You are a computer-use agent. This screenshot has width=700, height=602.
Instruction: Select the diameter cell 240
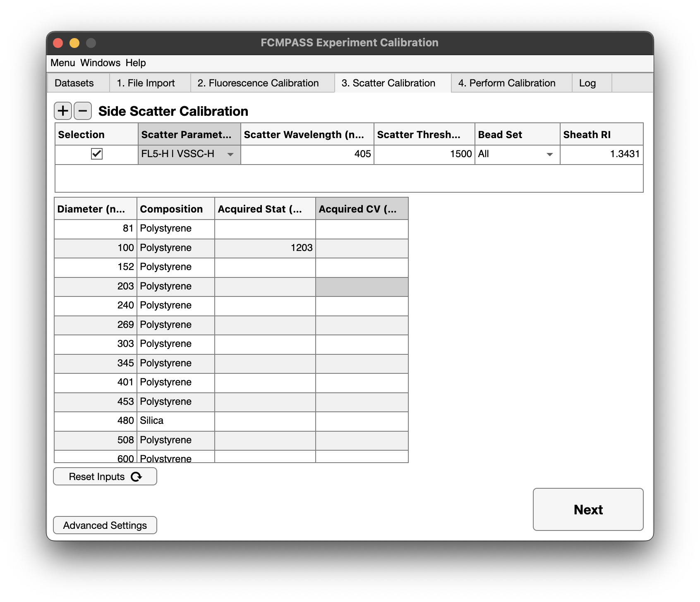click(x=95, y=306)
